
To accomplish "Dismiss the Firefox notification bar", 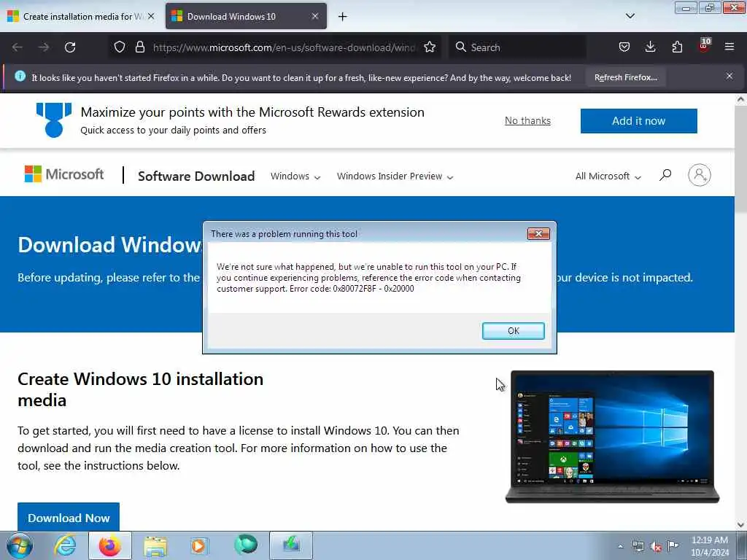I will [729, 76].
